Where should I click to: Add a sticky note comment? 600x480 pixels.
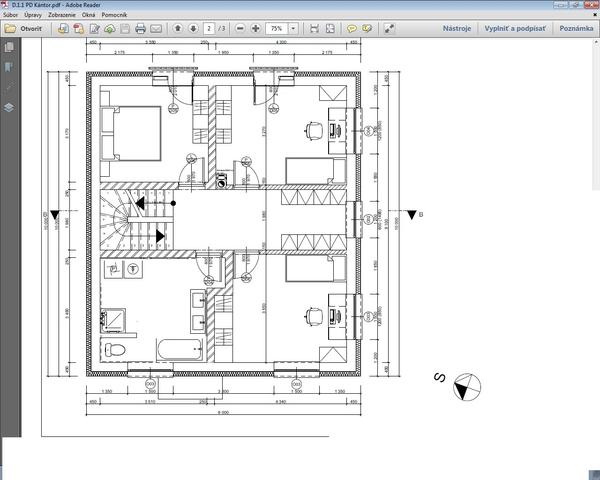[x=353, y=29]
